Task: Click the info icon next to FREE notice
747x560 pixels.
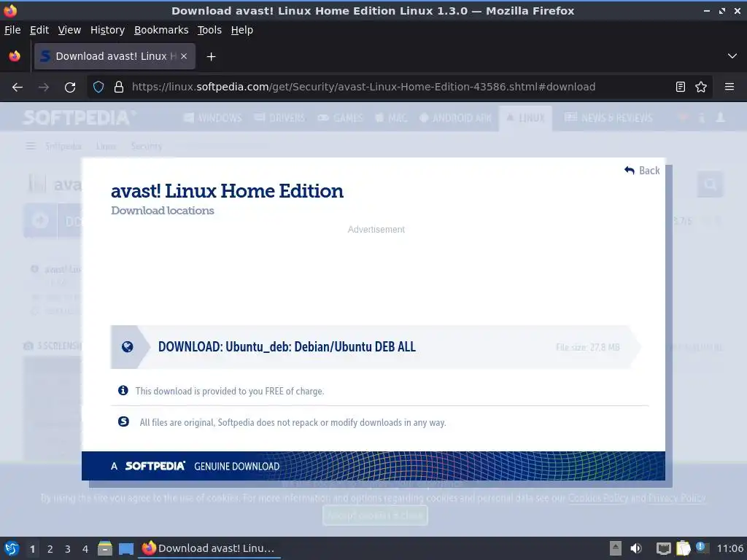Action: click(123, 391)
